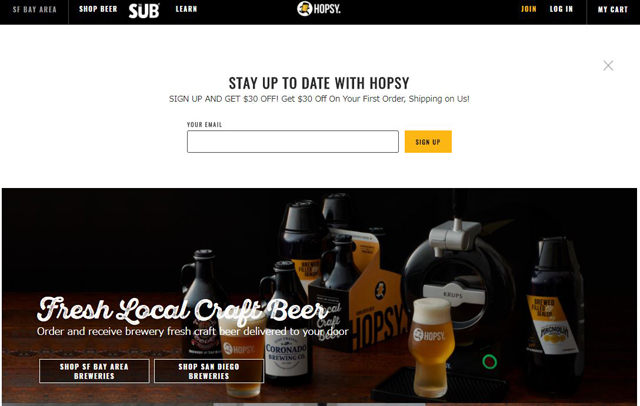Click the Join link
640x406 pixels.
529,9
